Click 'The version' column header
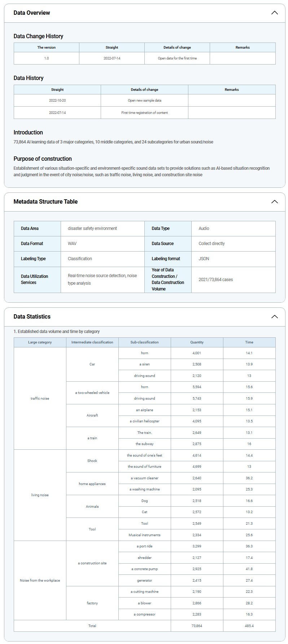The width and height of the screenshot is (288, 644). [46, 48]
